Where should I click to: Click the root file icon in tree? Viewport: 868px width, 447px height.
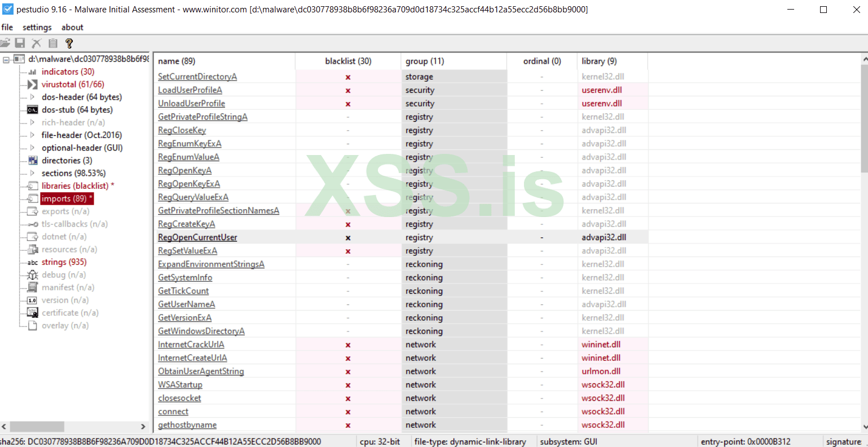[x=19, y=59]
